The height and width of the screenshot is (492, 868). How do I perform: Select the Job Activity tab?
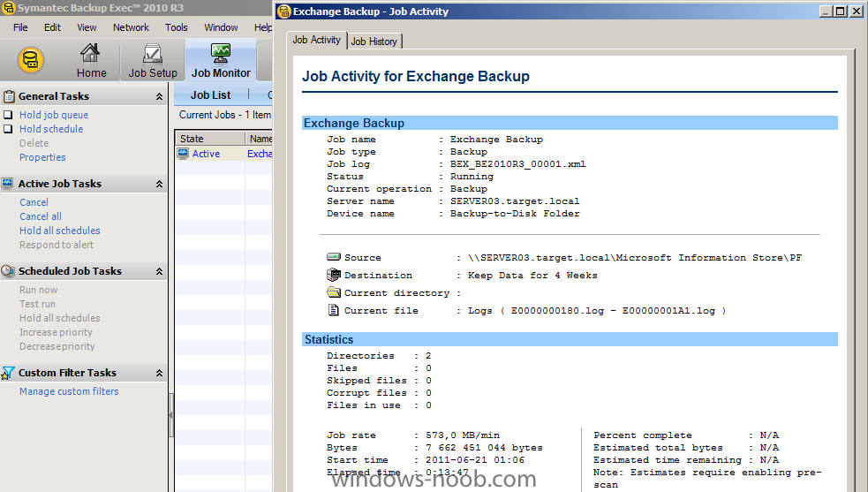(317, 40)
